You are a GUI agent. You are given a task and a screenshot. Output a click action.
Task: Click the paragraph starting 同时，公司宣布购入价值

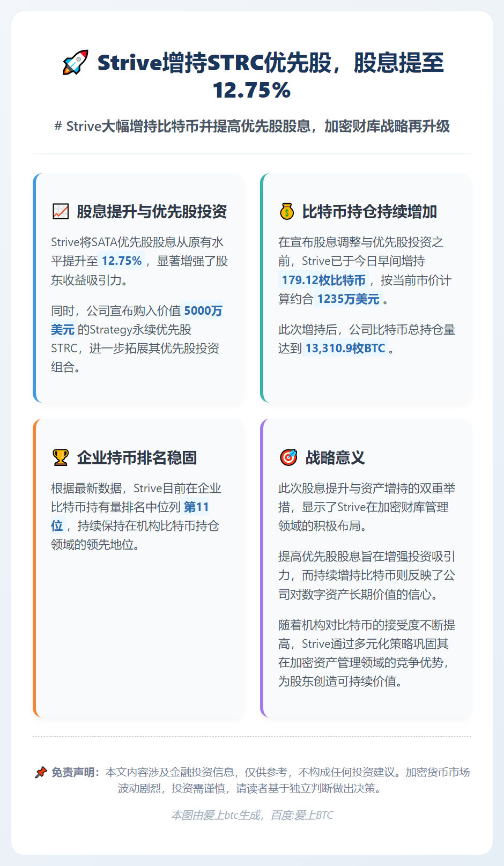[x=137, y=339]
